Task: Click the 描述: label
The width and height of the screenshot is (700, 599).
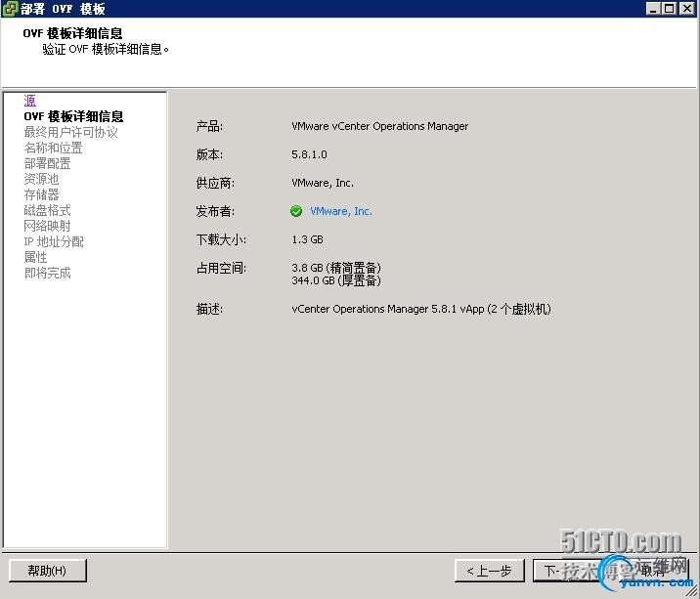Action: [x=209, y=309]
